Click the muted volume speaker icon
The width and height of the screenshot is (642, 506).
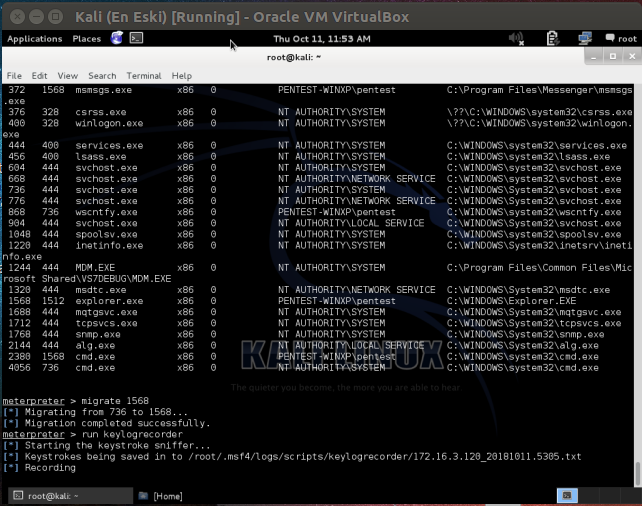click(516, 38)
